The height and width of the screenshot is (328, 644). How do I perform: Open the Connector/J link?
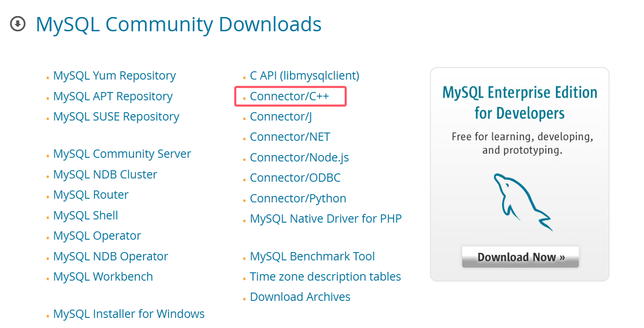click(281, 116)
